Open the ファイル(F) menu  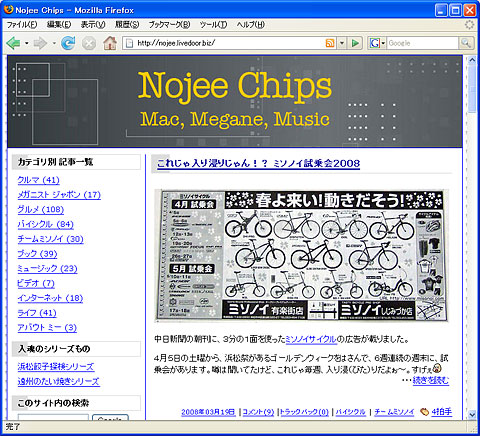[22, 25]
